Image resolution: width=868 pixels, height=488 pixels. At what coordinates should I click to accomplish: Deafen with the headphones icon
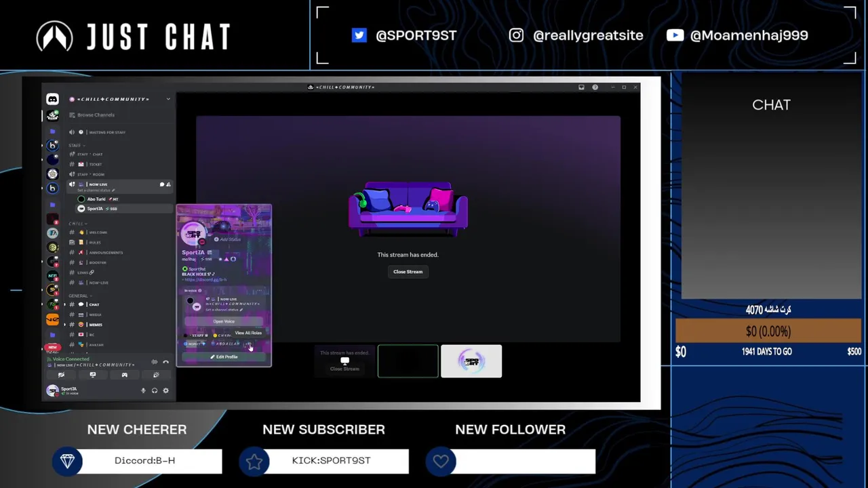[154, 390]
